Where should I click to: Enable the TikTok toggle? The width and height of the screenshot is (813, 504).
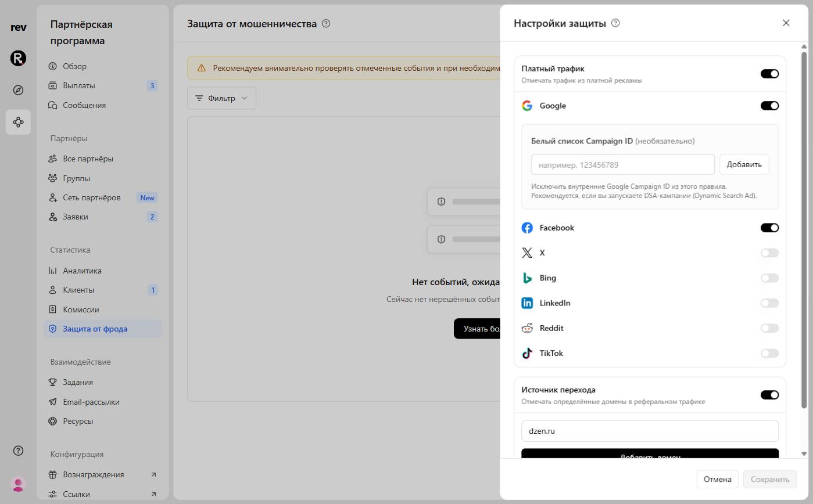pyautogui.click(x=769, y=353)
